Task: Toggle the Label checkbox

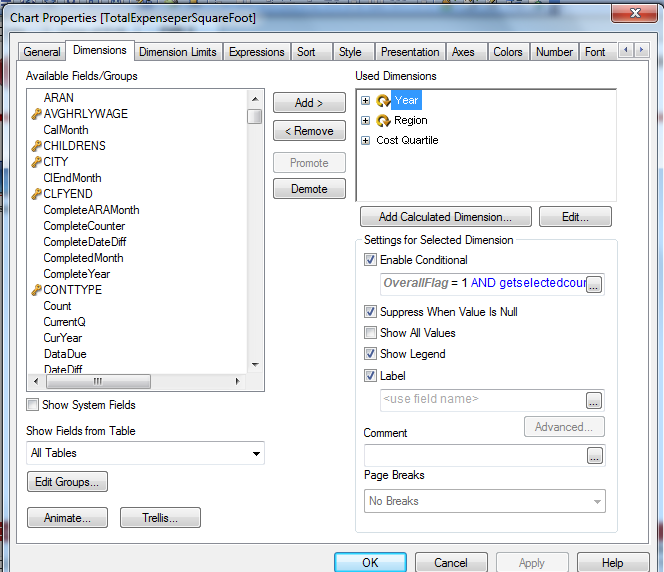Action: click(370, 376)
